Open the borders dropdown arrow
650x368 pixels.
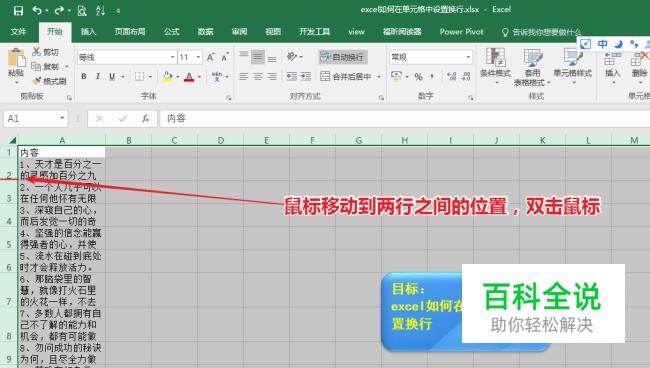tap(150, 77)
